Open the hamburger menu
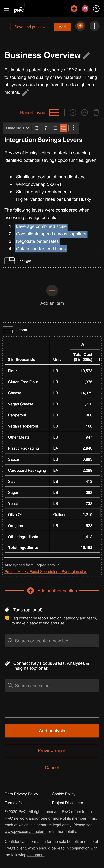The image size is (104, 868). pos(7,8)
